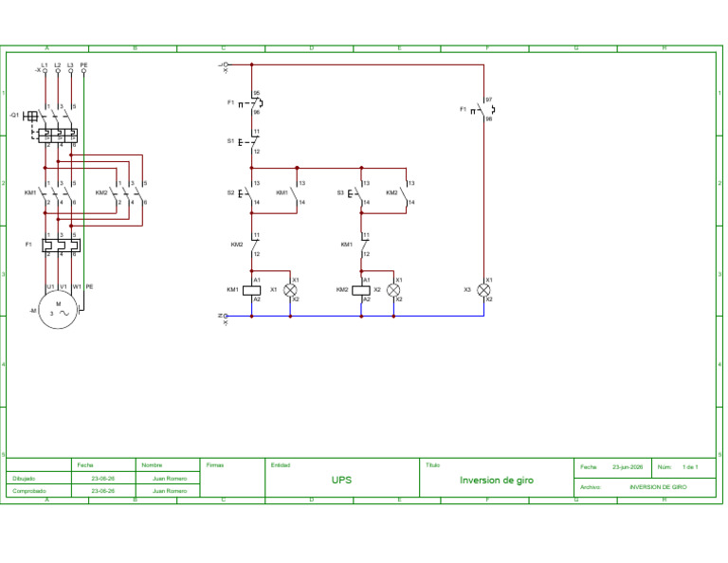This screenshot has height=563, width=728.
Task: Select the S3 start pushbutton contact 13-14
Action: [x=359, y=192]
